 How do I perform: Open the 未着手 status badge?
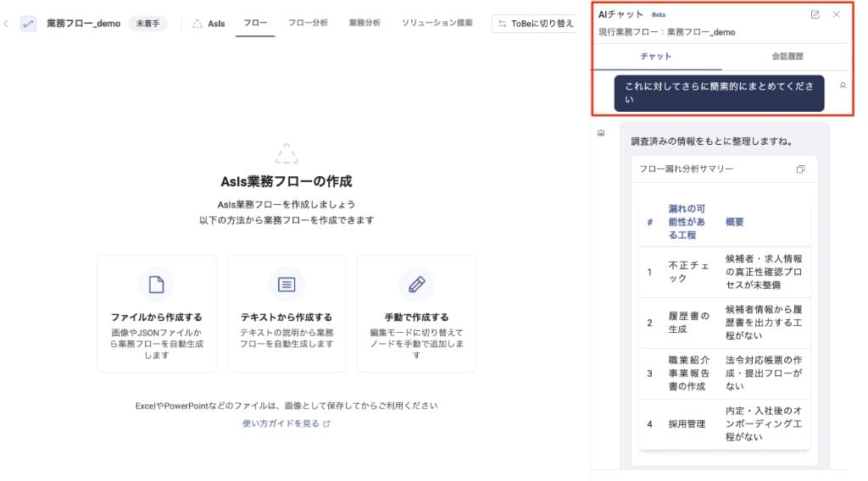click(147, 24)
